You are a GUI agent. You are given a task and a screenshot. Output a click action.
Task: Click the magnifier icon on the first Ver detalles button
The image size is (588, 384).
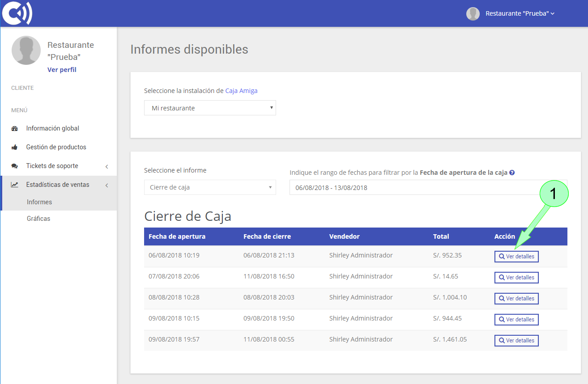[501, 256]
